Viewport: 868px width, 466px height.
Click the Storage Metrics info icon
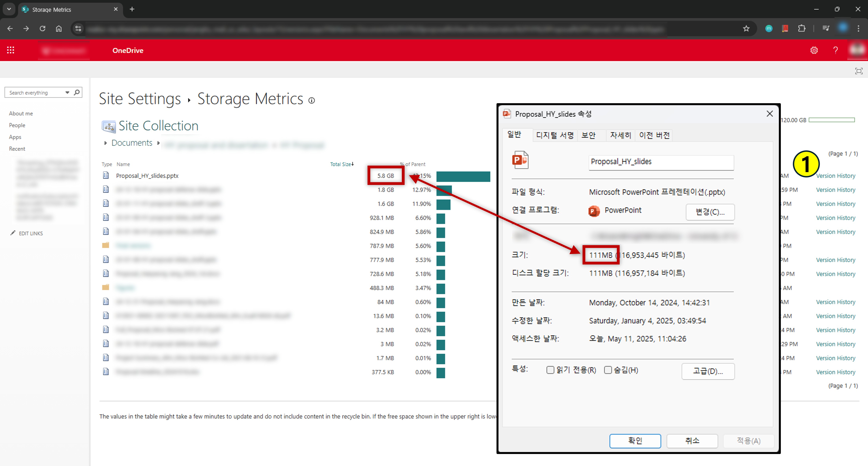[x=311, y=100]
